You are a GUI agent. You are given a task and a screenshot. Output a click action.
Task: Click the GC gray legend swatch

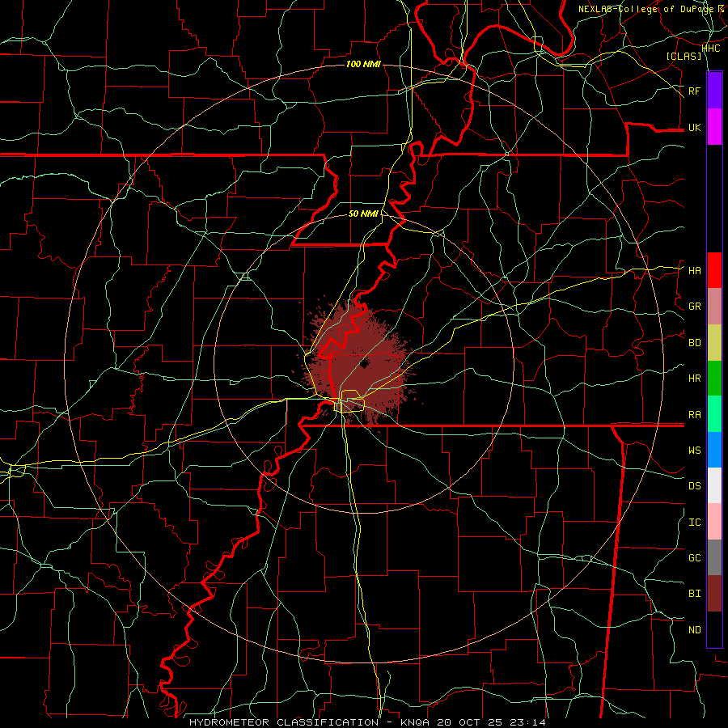(x=714, y=557)
